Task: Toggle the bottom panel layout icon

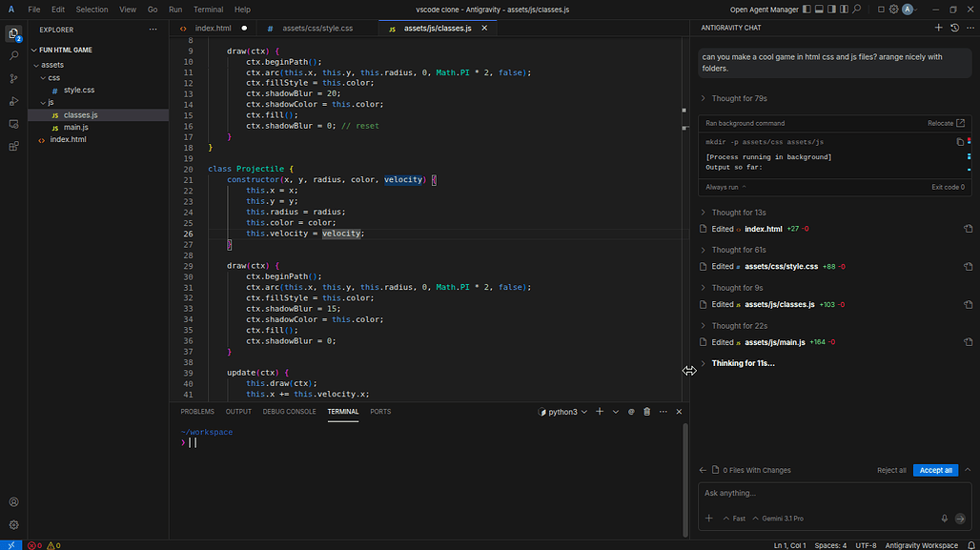Action: coord(819,10)
